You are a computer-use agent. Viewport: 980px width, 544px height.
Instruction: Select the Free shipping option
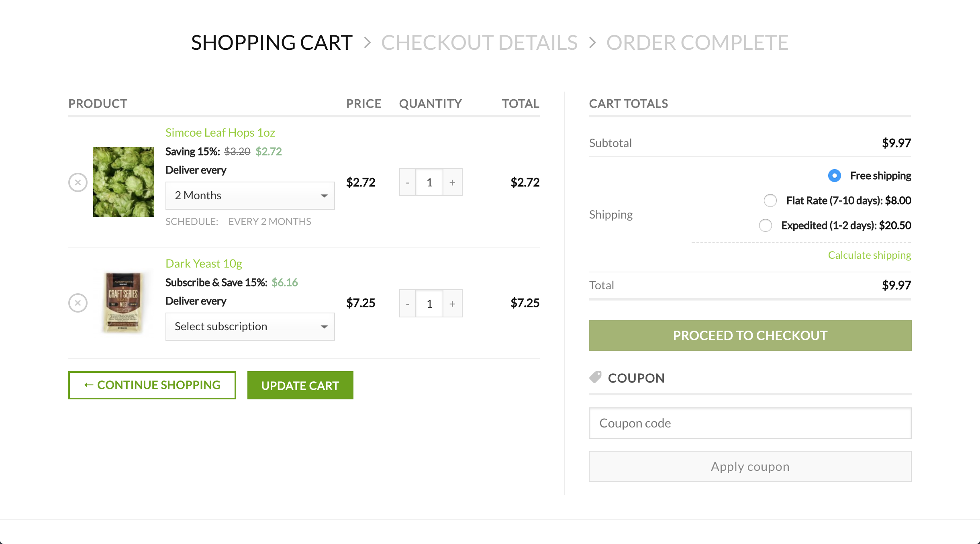(834, 176)
